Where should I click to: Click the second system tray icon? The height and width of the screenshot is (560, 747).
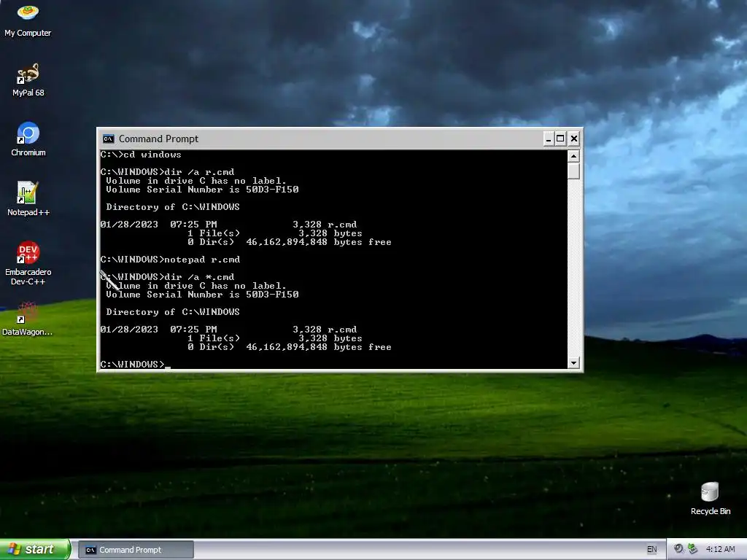click(692, 549)
